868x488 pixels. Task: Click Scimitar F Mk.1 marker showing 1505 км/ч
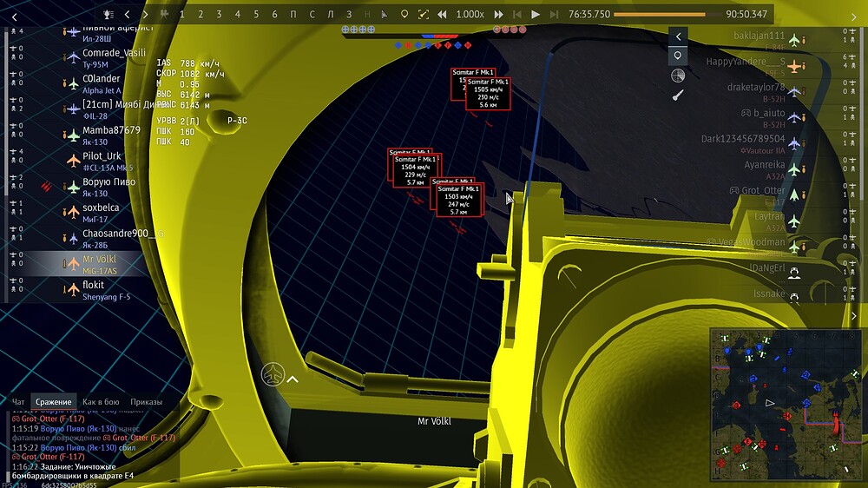(x=488, y=93)
